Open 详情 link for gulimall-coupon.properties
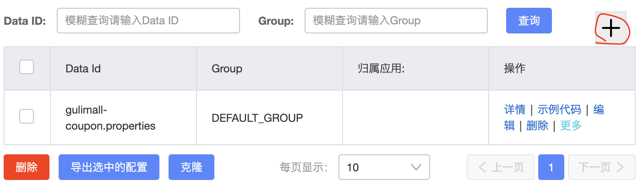644x196 pixels. (515, 110)
